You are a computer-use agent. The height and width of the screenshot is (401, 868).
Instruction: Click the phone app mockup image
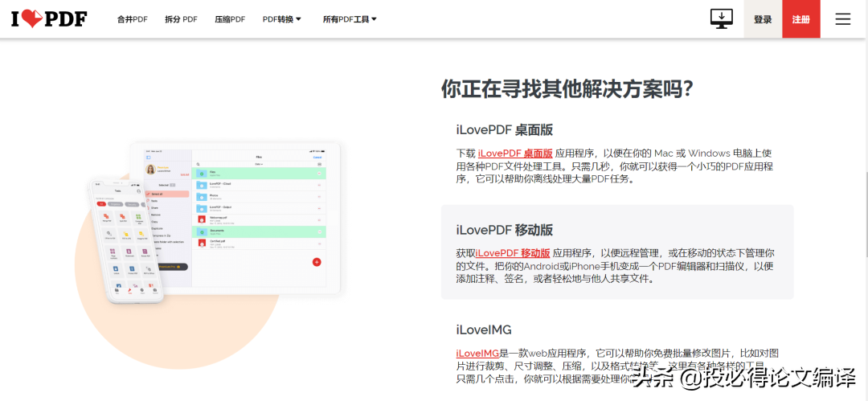point(125,240)
